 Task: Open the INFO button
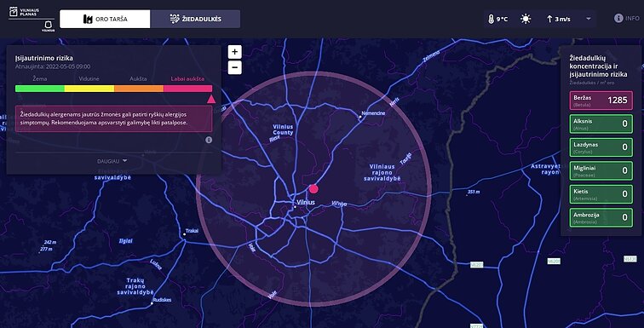point(626,18)
